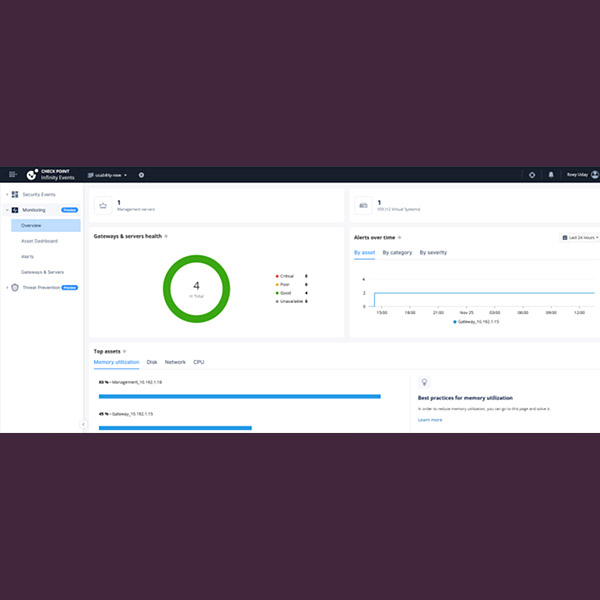
Task: Open the Last 24 hours time dropdown
Action: 580,238
